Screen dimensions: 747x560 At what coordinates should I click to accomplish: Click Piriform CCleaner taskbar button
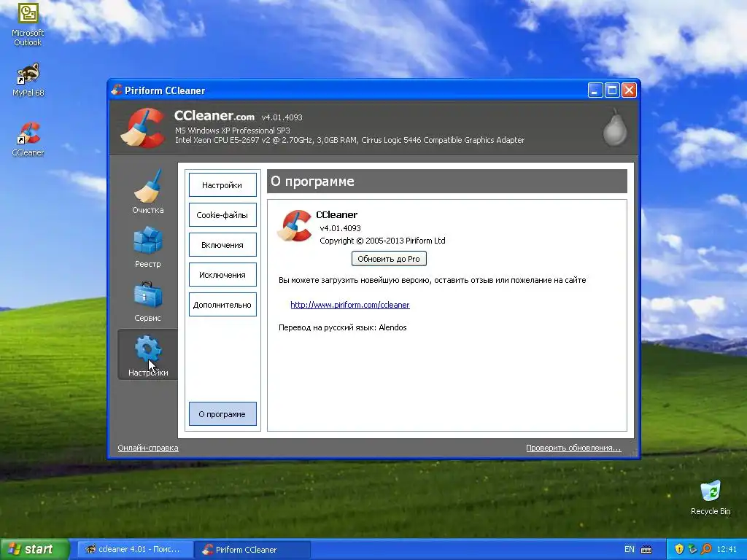252,549
